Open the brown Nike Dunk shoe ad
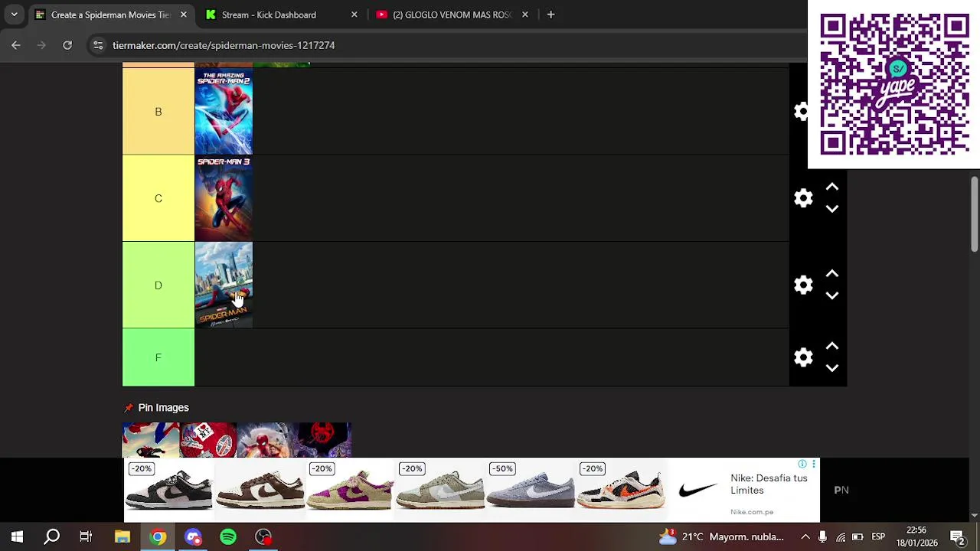Viewport: 980px width, 551px height. [x=260, y=490]
